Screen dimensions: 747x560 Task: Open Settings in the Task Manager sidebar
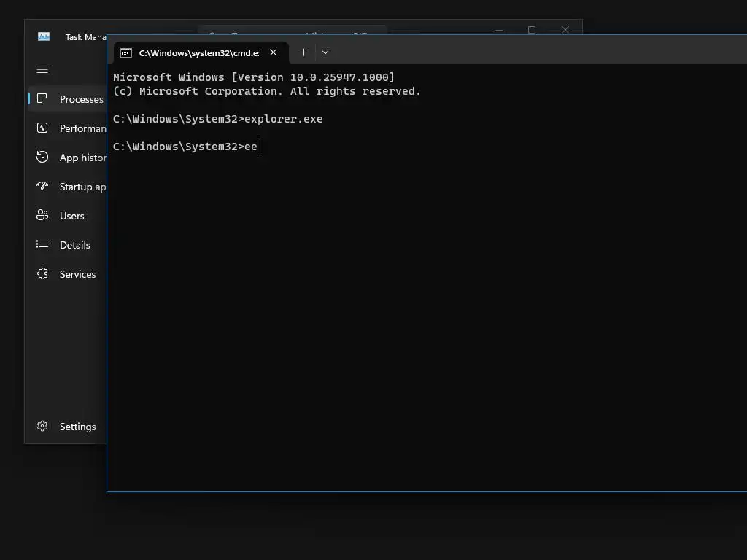pyautogui.click(x=67, y=426)
